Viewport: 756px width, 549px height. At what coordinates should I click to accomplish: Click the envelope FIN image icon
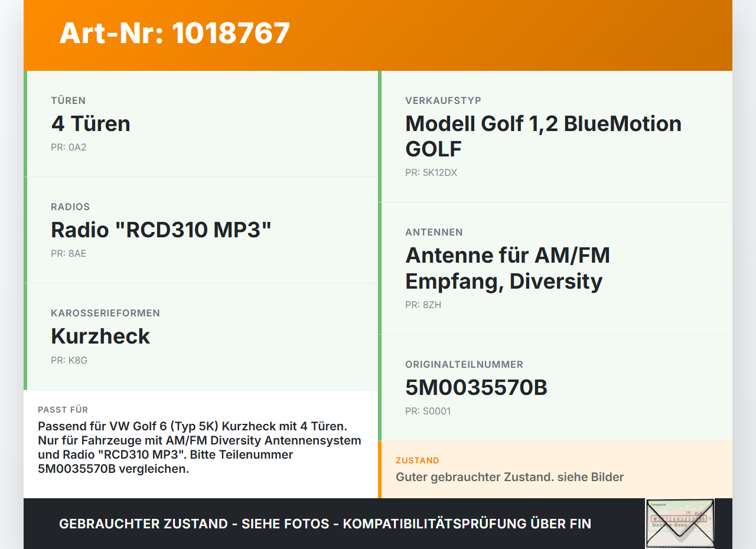point(680,524)
